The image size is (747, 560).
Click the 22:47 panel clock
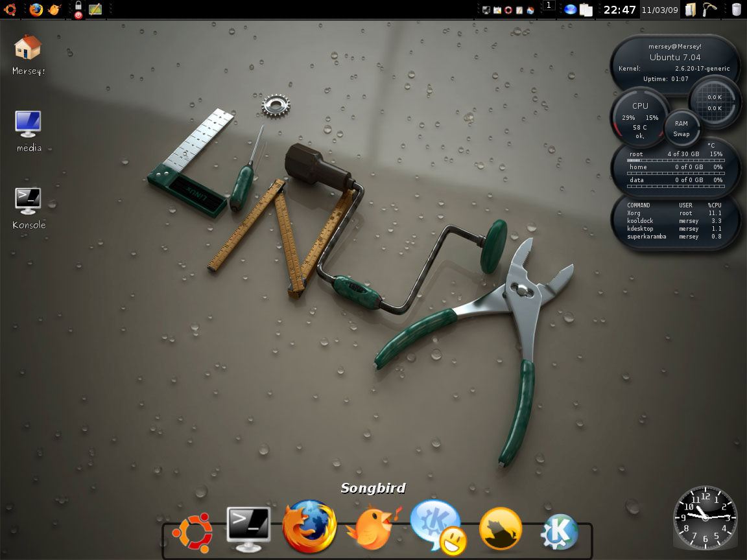pyautogui.click(x=619, y=10)
